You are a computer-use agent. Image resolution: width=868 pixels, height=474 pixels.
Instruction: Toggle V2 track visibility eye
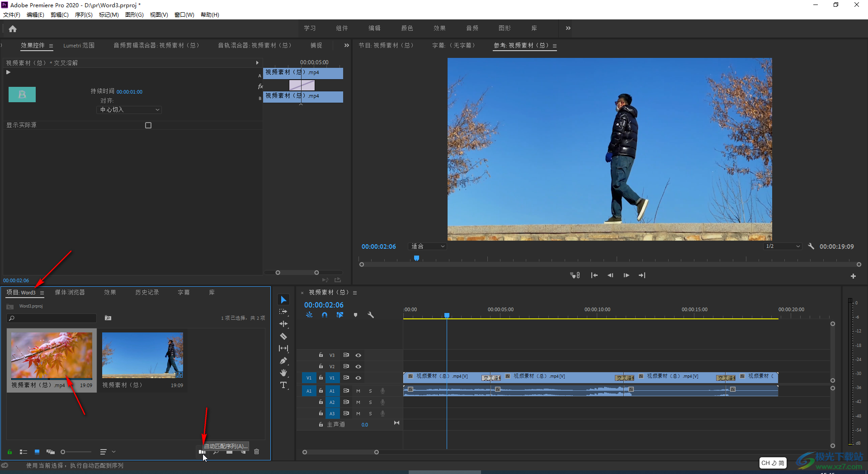click(358, 366)
